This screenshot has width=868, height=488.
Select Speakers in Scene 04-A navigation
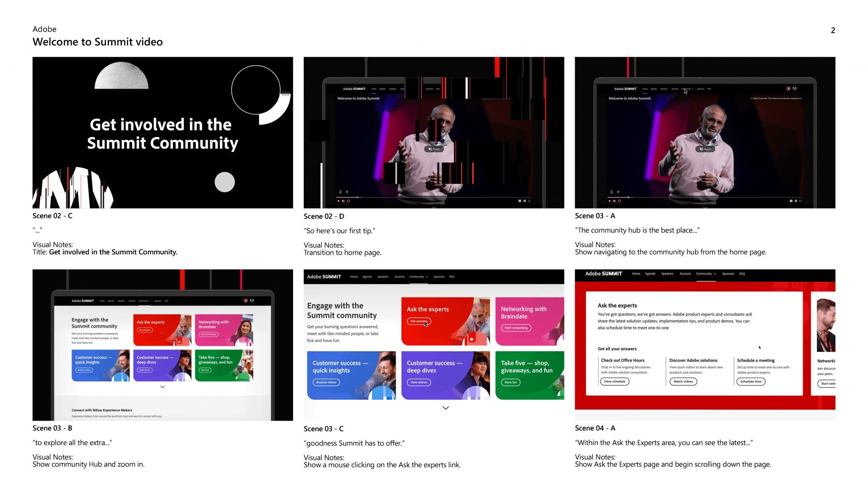pos(667,274)
